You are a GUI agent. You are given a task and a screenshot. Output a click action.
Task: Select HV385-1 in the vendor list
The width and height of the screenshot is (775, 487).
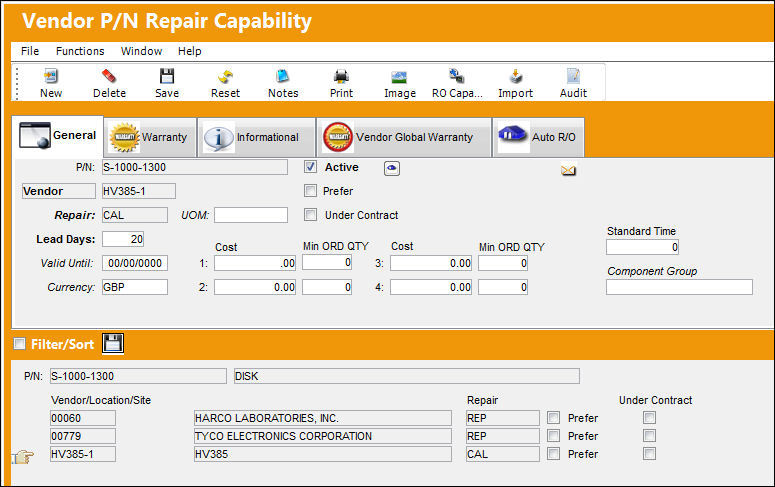click(x=83, y=454)
